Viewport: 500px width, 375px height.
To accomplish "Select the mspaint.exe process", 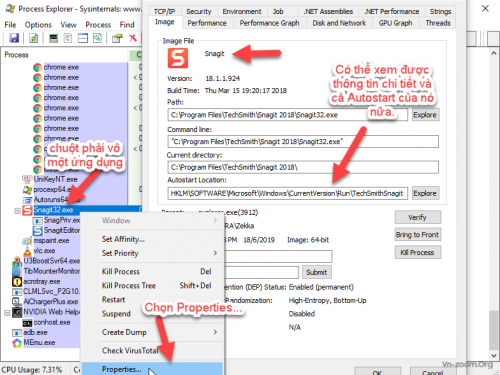I will point(51,240).
